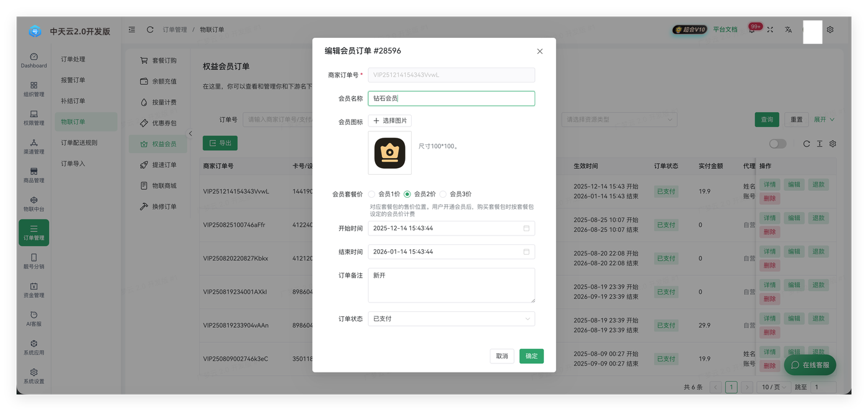
Task: Open 余额充值 submenu item
Action: pyautogui.click(x=159, y=81)
